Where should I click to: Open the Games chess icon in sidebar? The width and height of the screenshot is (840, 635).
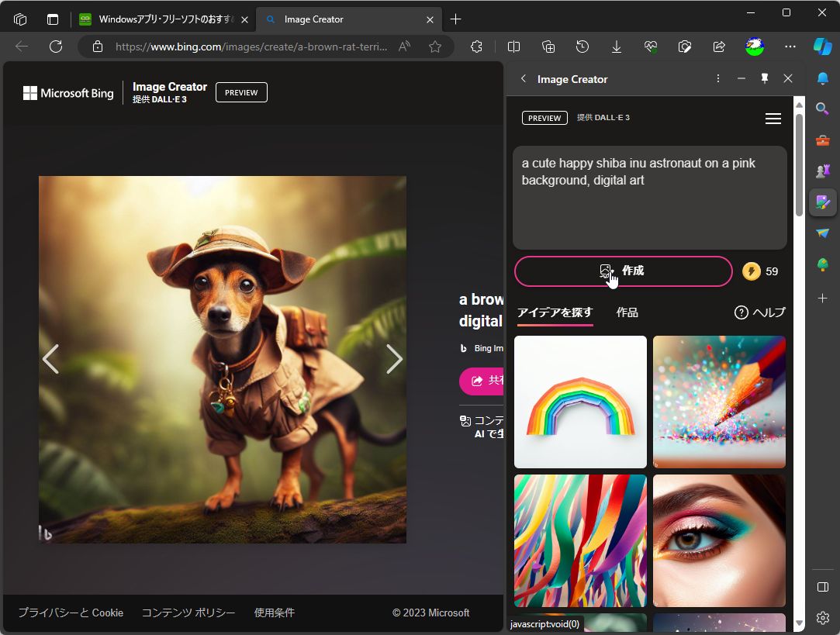point(823,171)
